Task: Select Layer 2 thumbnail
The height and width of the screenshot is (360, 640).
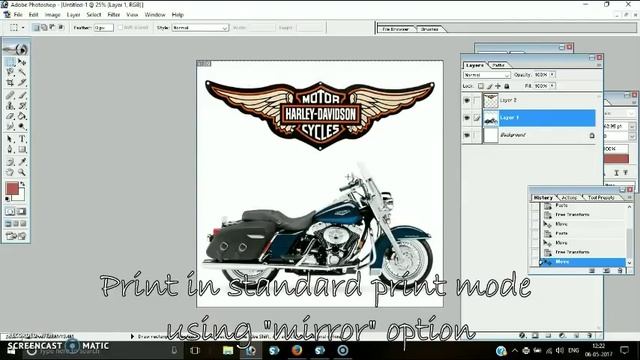Action: [x=491, y=100]
